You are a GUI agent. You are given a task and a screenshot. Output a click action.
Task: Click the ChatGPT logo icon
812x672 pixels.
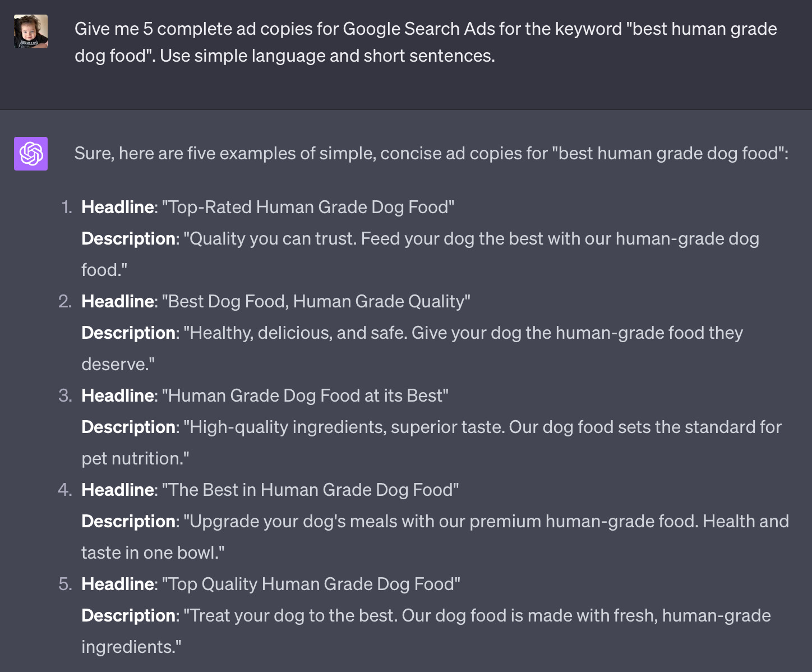click(31, 154)
